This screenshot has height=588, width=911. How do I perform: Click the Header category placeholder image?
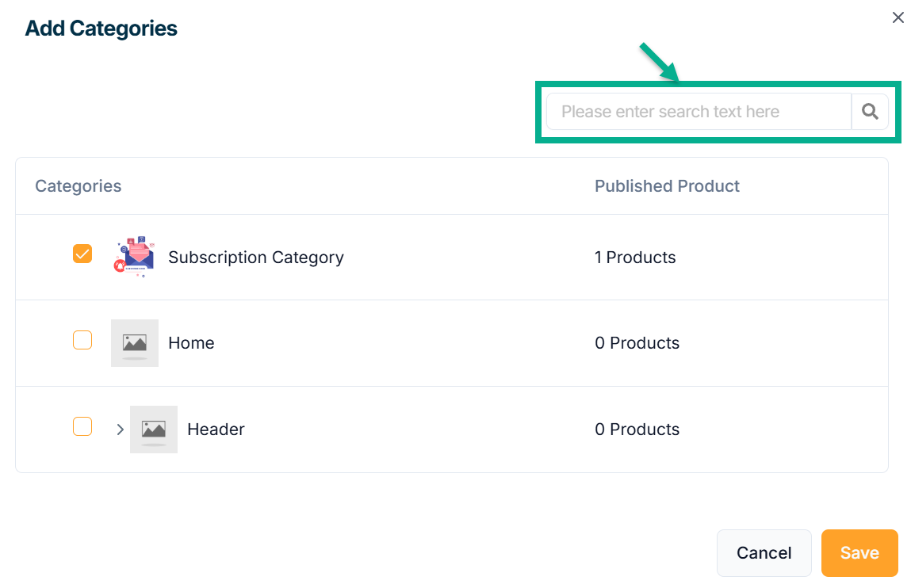click(x=154, y=430)
